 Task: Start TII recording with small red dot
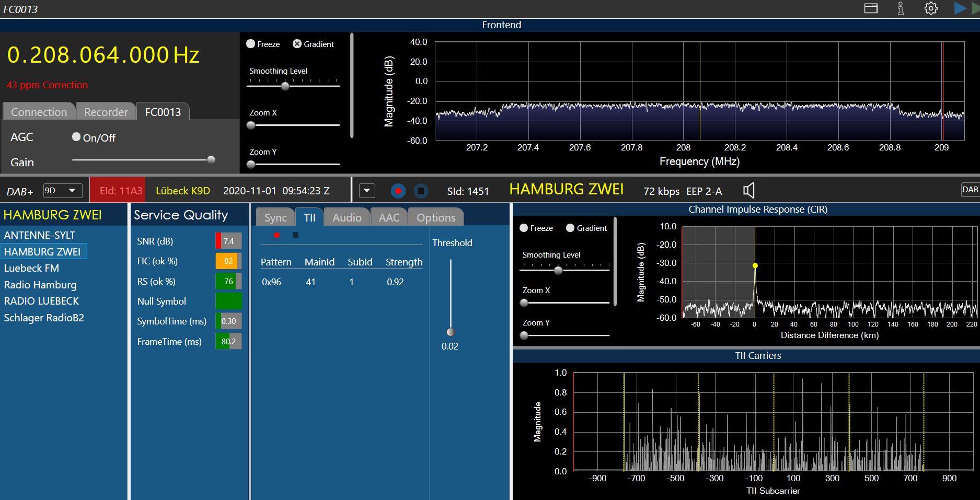[x=276, y=235]
